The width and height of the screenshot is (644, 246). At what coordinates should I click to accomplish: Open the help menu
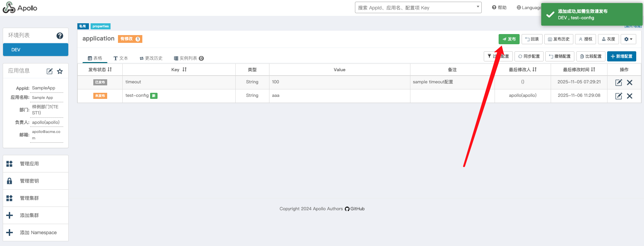coord(499,7)
